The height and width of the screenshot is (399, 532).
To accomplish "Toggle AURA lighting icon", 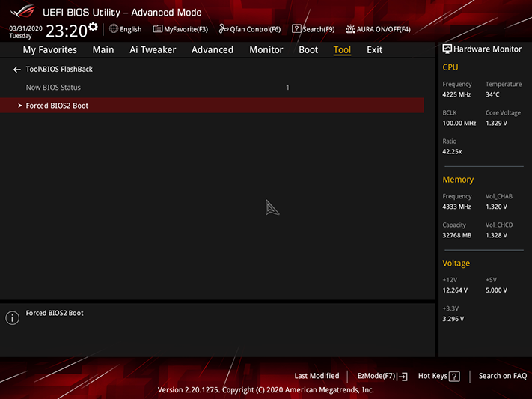I will [350, 29].
